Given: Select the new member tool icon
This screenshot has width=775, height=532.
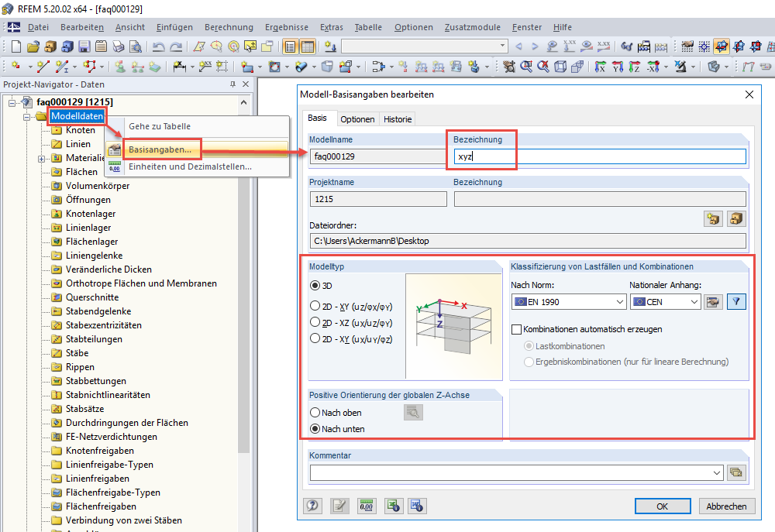Looking at the screenshot, I should (x=60, y=66).
